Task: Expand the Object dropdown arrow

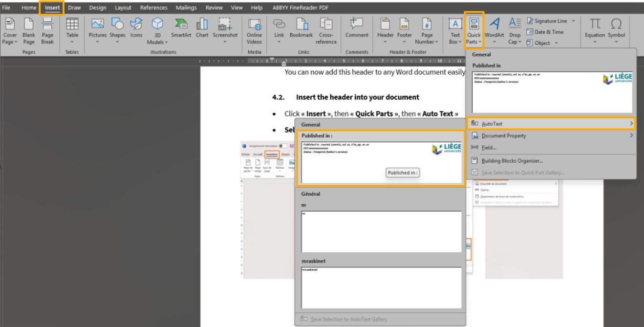Action: coord(557,43)
